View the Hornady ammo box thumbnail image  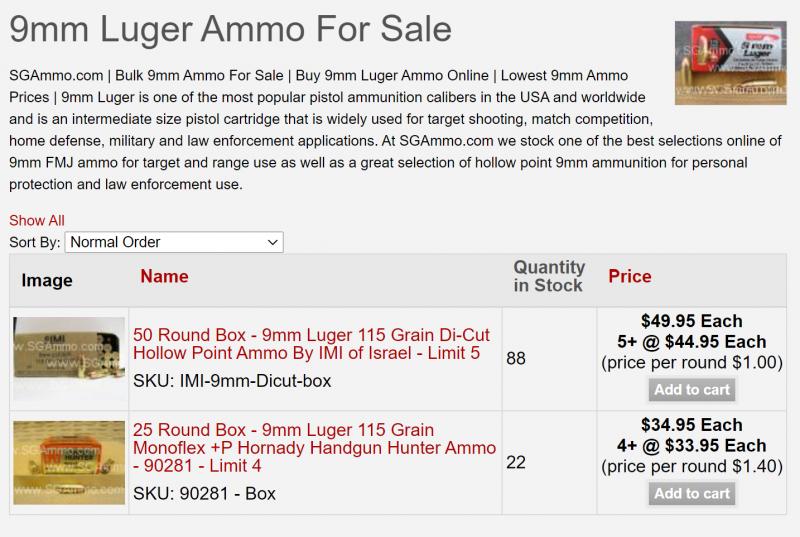pyautogui.click(x=69, y=463)
